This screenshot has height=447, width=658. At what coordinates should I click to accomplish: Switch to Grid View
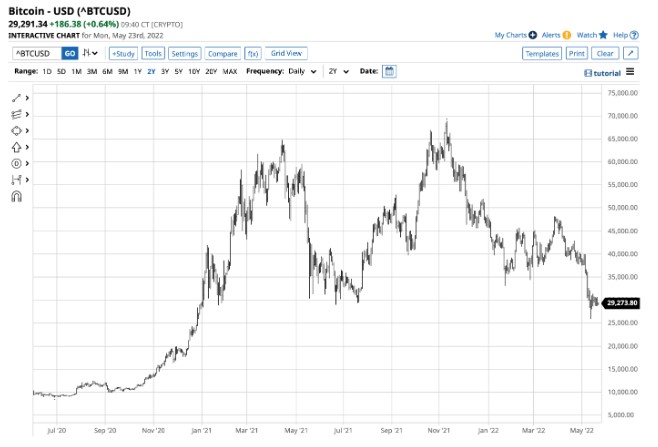coord(286,53)
